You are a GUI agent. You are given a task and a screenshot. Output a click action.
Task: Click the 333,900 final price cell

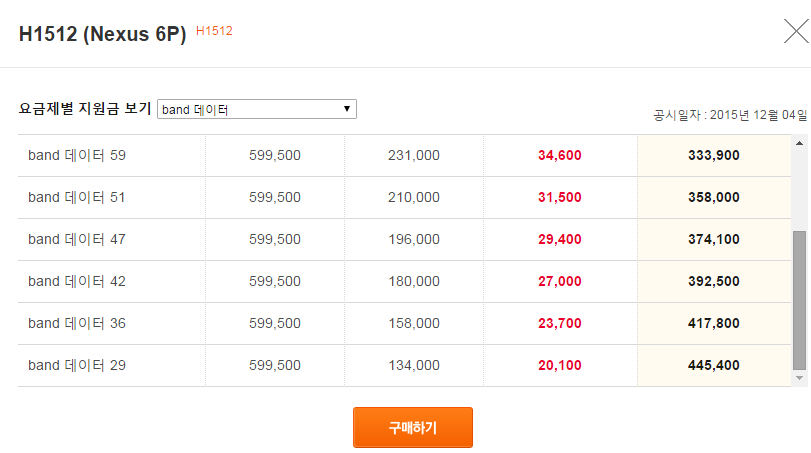coord(714,155)
